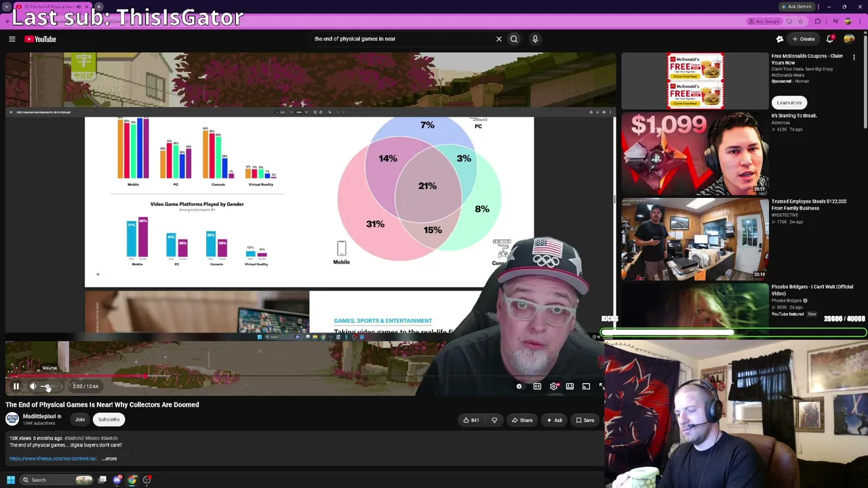Click the Join button
The width and height of the screenshot is (868, 488).
click(80, 420)
